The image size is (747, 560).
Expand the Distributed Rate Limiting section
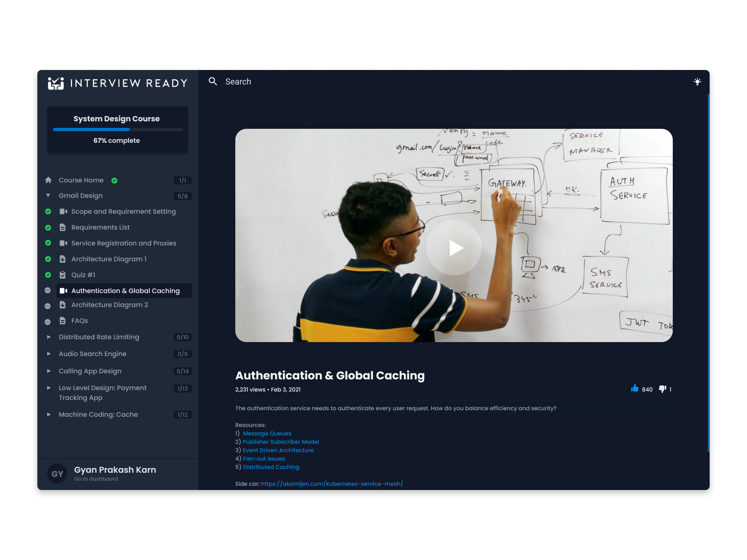click(49, 337)
